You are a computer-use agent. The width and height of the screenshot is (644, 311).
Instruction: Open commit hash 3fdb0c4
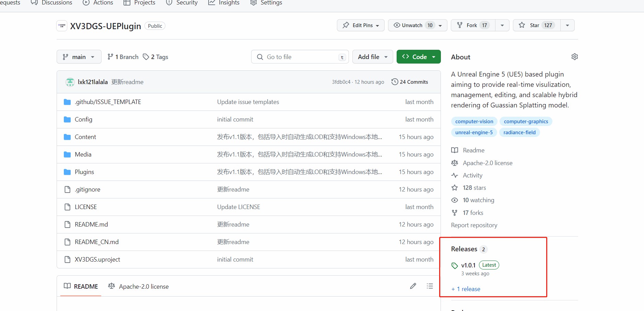pos(341,82)
